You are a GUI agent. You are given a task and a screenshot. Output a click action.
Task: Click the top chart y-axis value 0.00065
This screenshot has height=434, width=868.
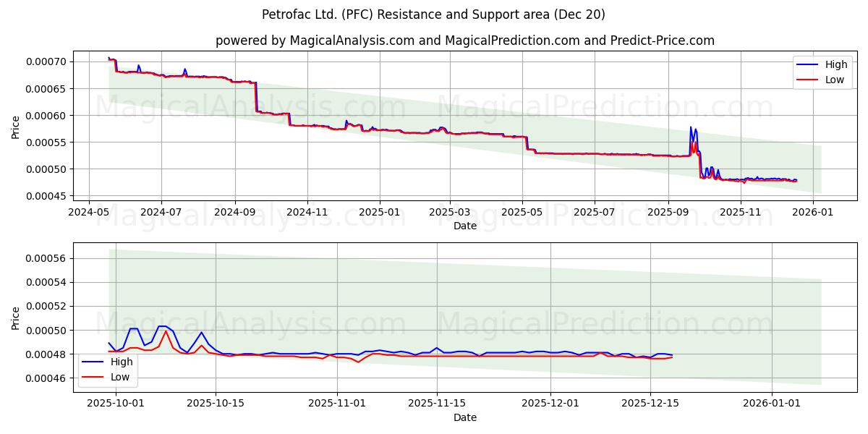[x=46, y=88]
